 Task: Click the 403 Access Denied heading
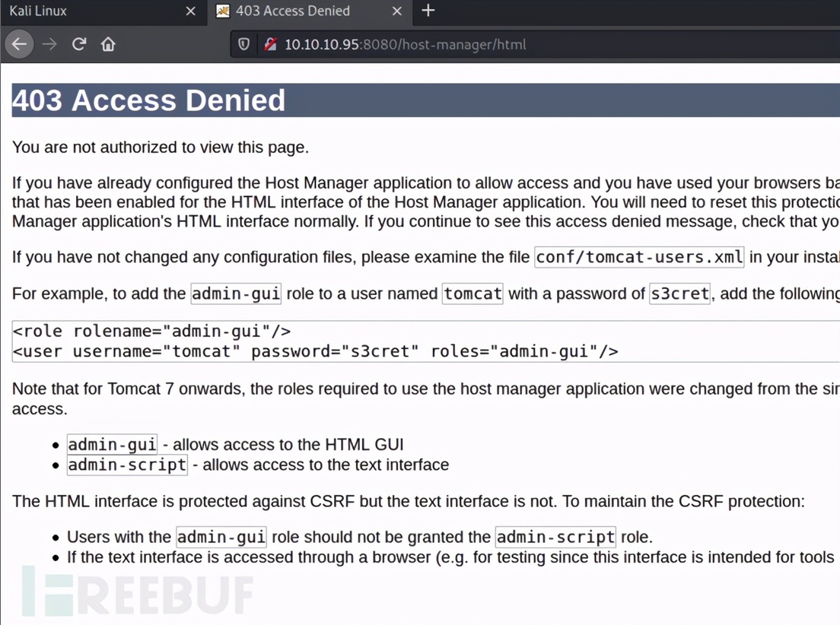coord(149,100)
